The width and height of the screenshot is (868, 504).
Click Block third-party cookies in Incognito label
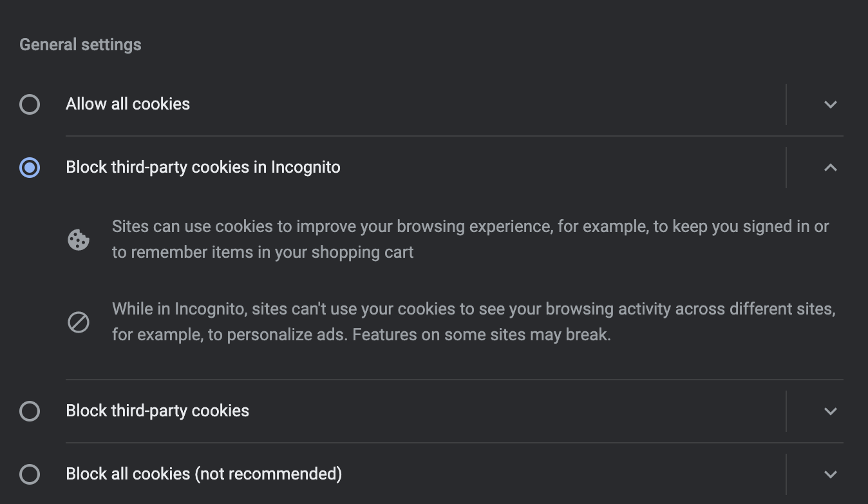pos(203,168)
